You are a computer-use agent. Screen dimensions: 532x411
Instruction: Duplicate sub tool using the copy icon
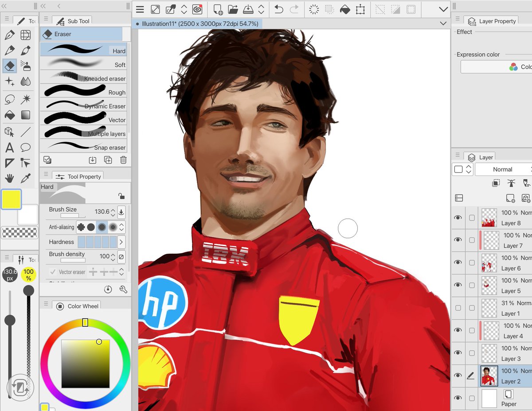(x=108, y=160)
